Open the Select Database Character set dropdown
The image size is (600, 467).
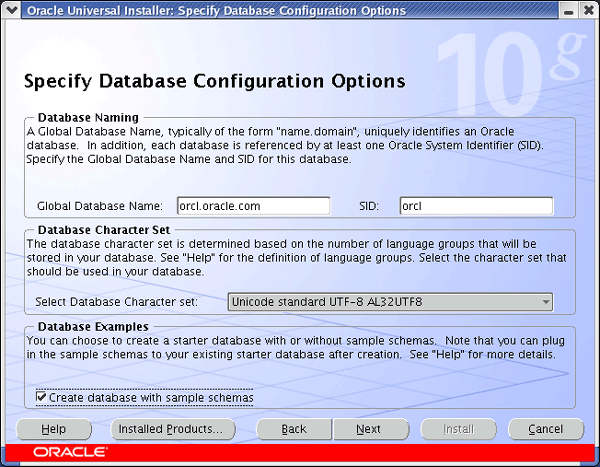point(389,302)
